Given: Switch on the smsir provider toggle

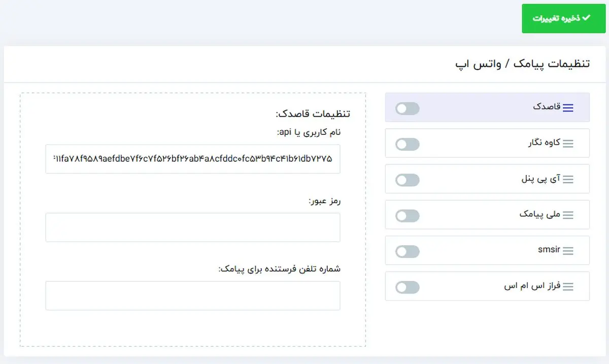Looking at the screenshot, I should (x=408, y=251).
